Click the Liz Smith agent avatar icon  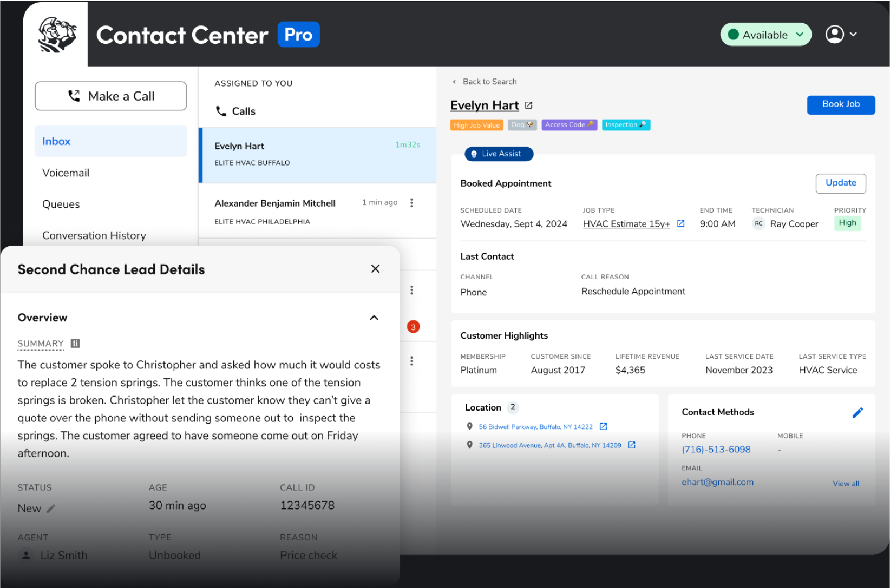25,556
